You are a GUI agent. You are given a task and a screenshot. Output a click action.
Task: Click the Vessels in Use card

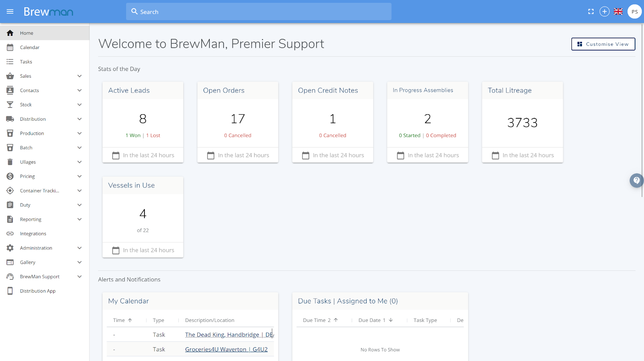pyautogui.click(x=143, y=217)
